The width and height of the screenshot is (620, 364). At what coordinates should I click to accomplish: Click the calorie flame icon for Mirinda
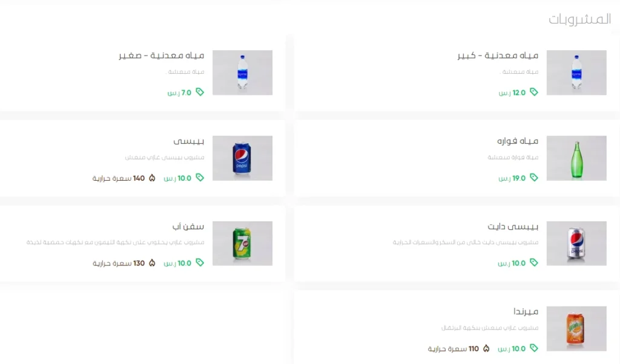tap(486, 348)
